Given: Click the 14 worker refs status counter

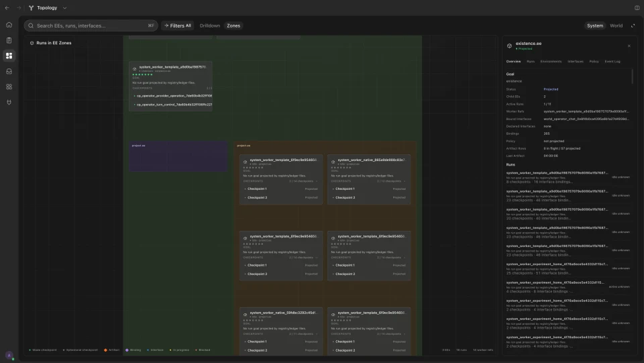Looking at the screenshot, I should point(482,350).
